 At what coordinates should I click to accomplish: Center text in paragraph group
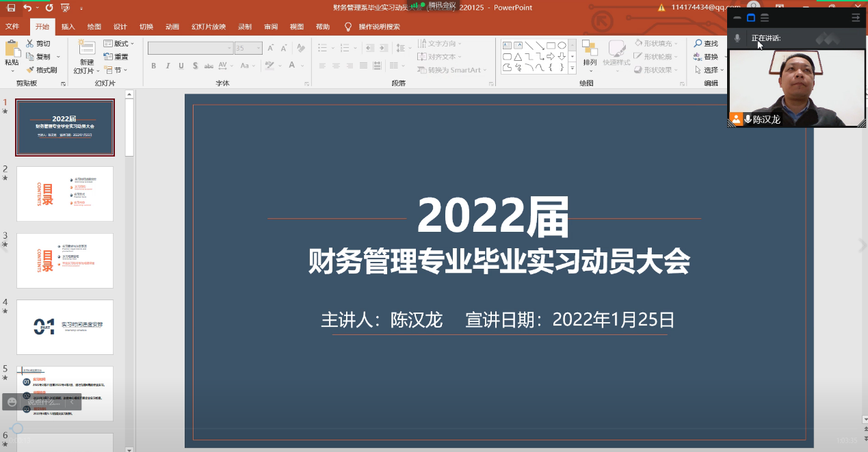[x=336, y=66]
